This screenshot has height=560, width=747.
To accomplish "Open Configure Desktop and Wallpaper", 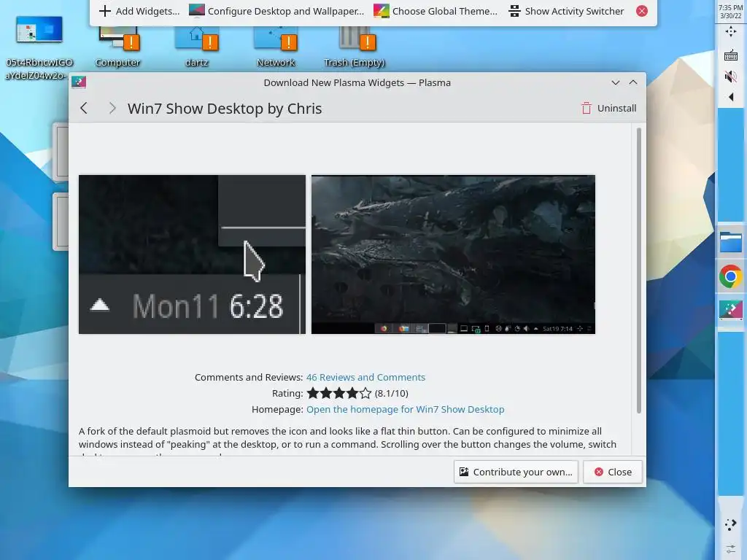I will tap(276, 11).
